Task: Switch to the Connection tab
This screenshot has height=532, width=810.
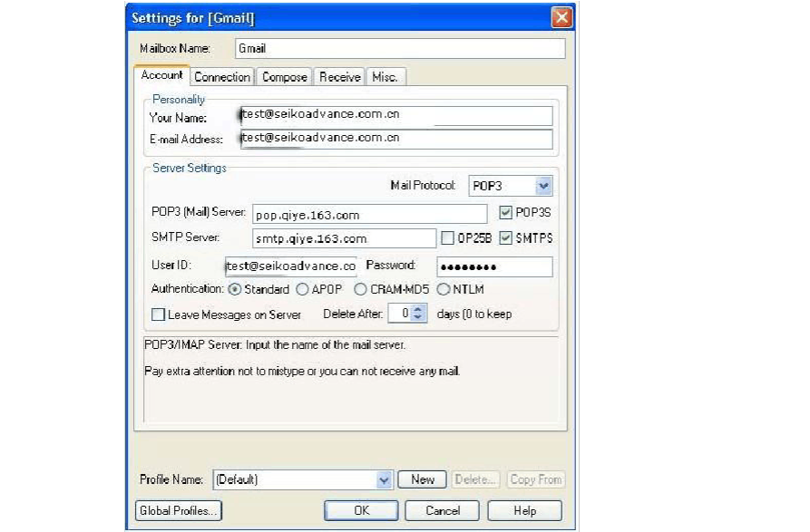Action: (221, 77)
